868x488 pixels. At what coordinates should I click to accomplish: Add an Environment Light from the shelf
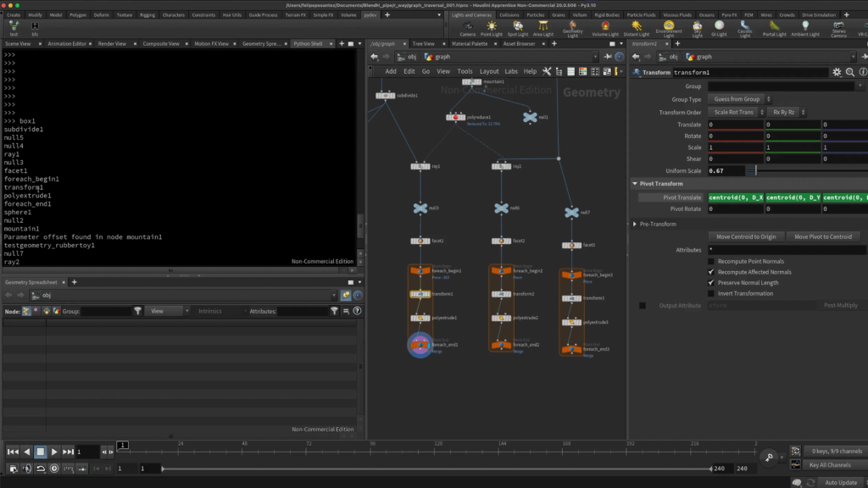point(669,26)
